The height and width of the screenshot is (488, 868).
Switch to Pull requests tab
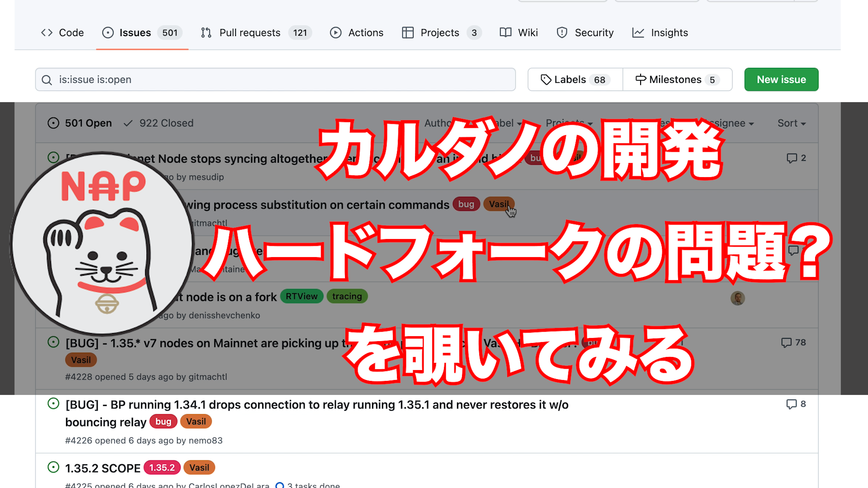coord(250,33)
